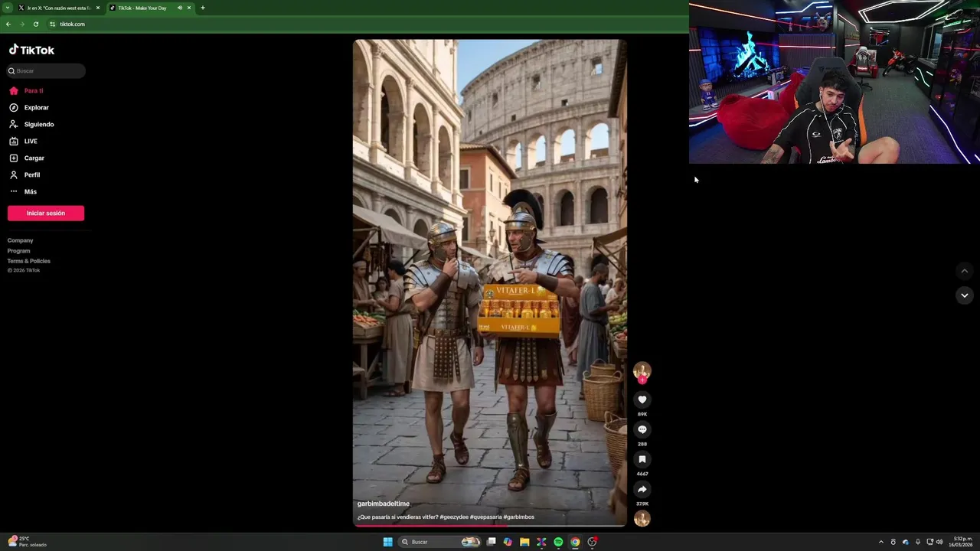The width and height of the screenshot is (980, 551).
Task: Click the Buscar search field in TikTok sidebar
Action: click(46, 71)
